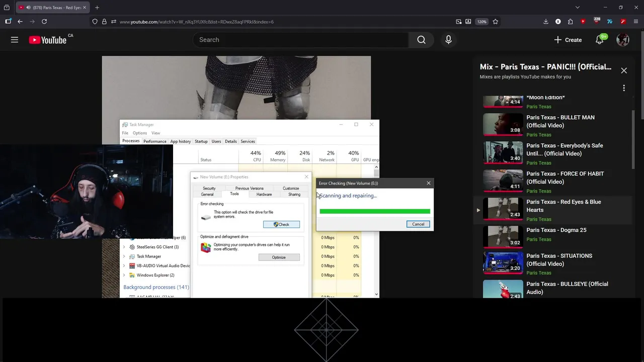Open the Startup tab in Task Manager
The width and height of the screenshot is (644, 362).
click(201, 141)
